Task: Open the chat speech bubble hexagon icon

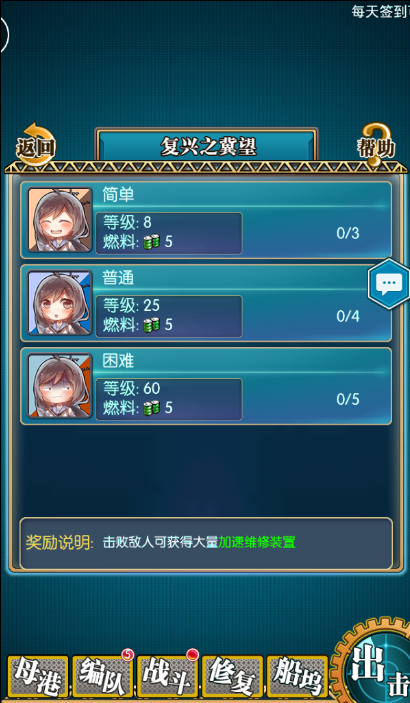Action: tap(388, 283)
